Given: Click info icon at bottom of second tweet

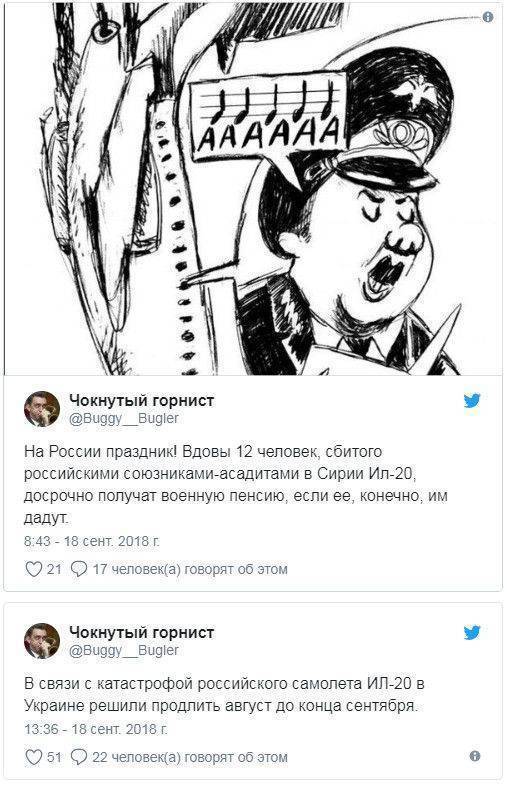Looking at the screenshot, I should click(474, 756).
